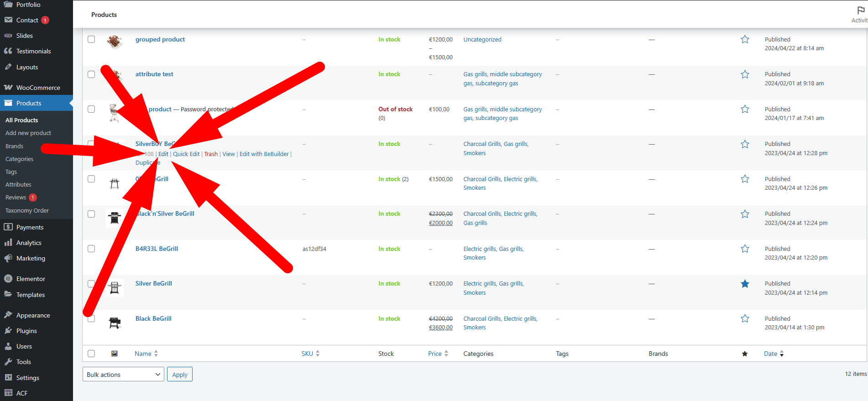
Task: Click the Black BeGrill thumbnail
Action: (x=115, y=322)
